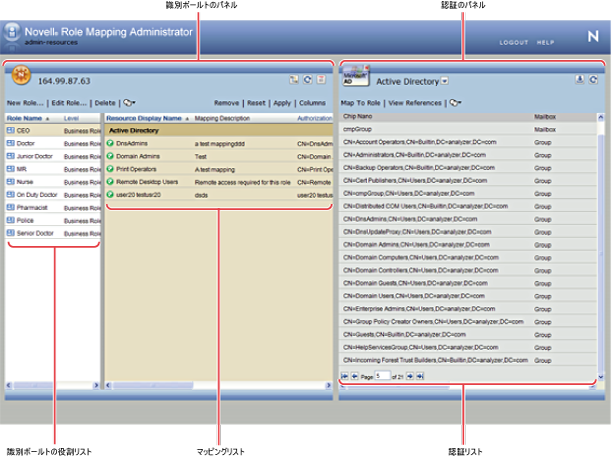This screenshot has width=612, height=457.
Task: Click the LOGOUT link
Action: (x=514, y=43)
